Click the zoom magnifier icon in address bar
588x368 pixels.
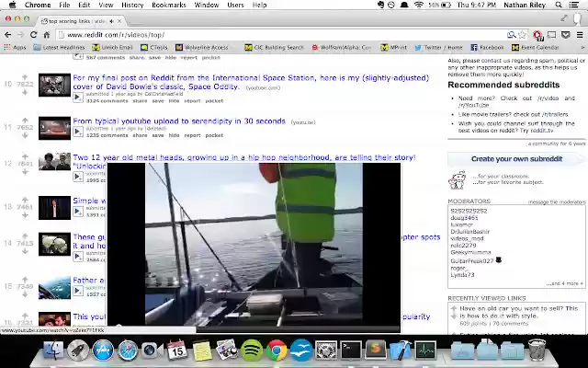click(x=511, y=35)
